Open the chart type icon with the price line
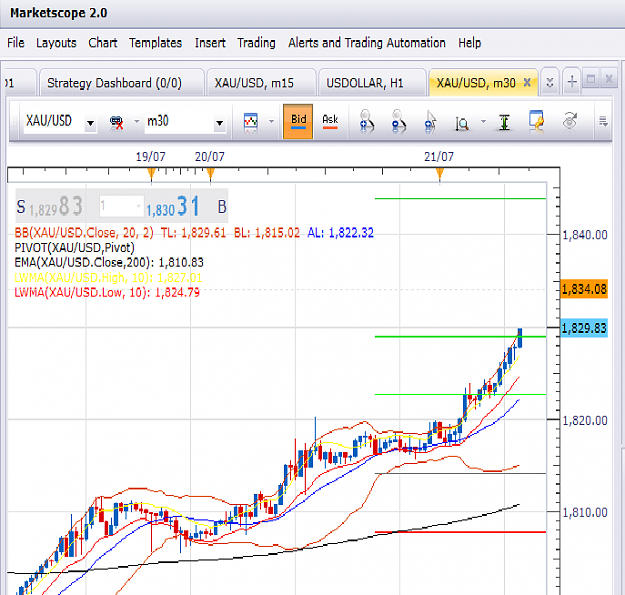 pos(250,121)
